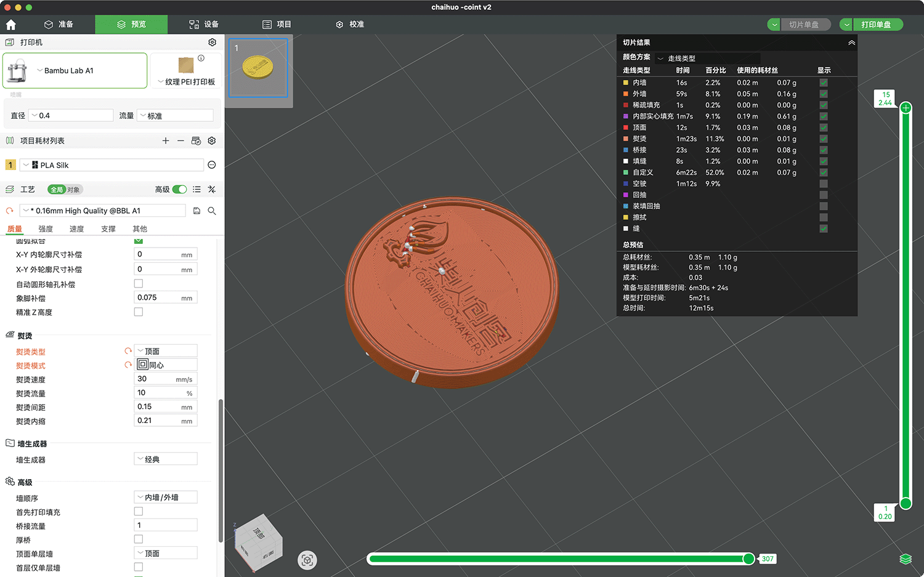Viewport: 924px width, 577px height.
Task: Toggle advanced mode switch
Action: 179,190
